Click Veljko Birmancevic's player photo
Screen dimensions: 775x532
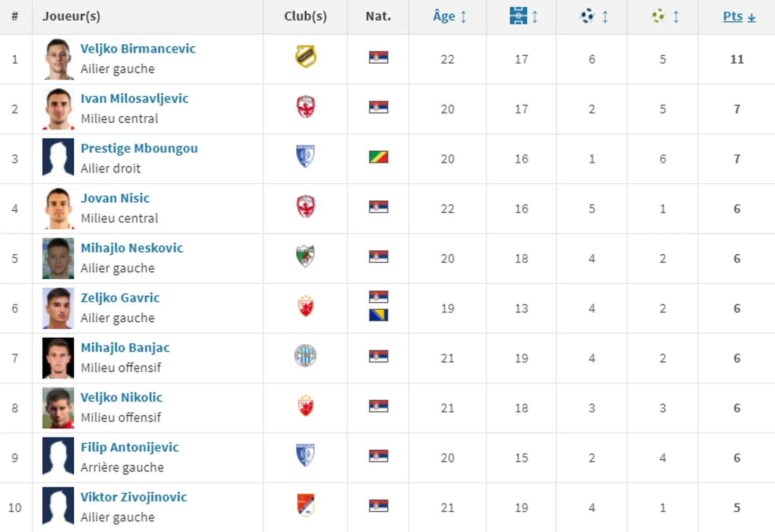[58, 59]
